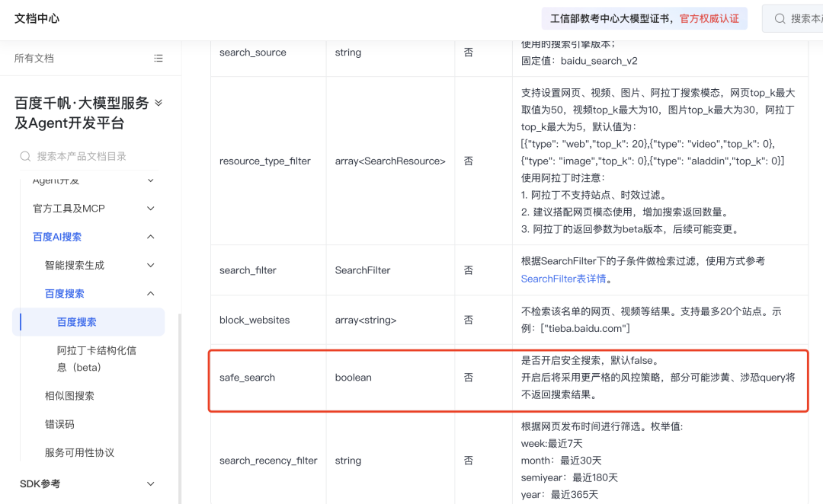Collapse the 百度AI搜索 section chevron
The image size is (823, 504).
click(151, 237)
